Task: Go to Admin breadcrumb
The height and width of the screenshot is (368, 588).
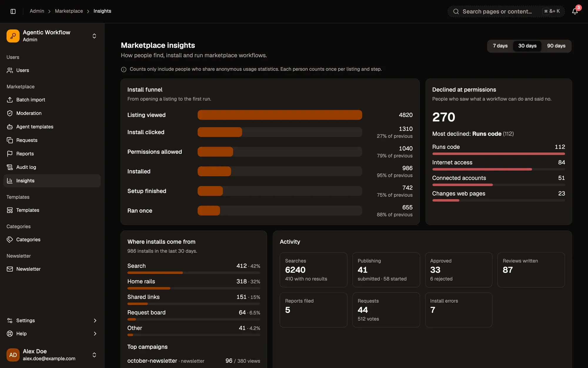Action: coord(37,11)
